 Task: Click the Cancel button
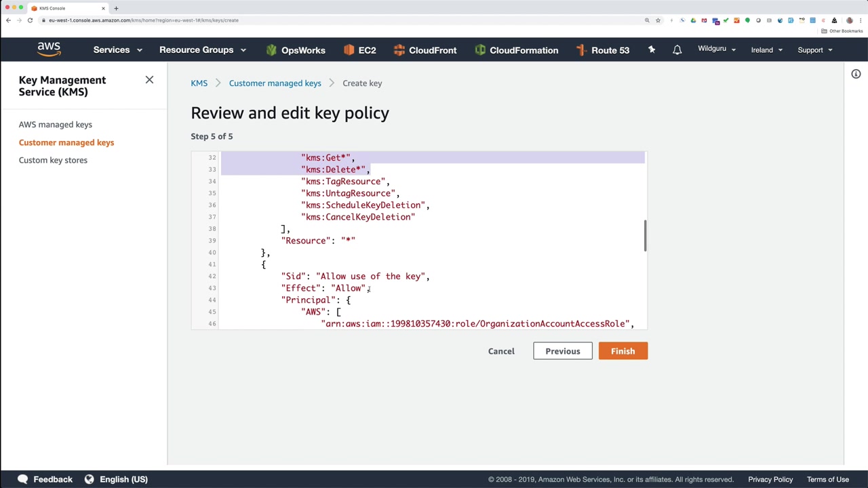click(x=501, y=351)
